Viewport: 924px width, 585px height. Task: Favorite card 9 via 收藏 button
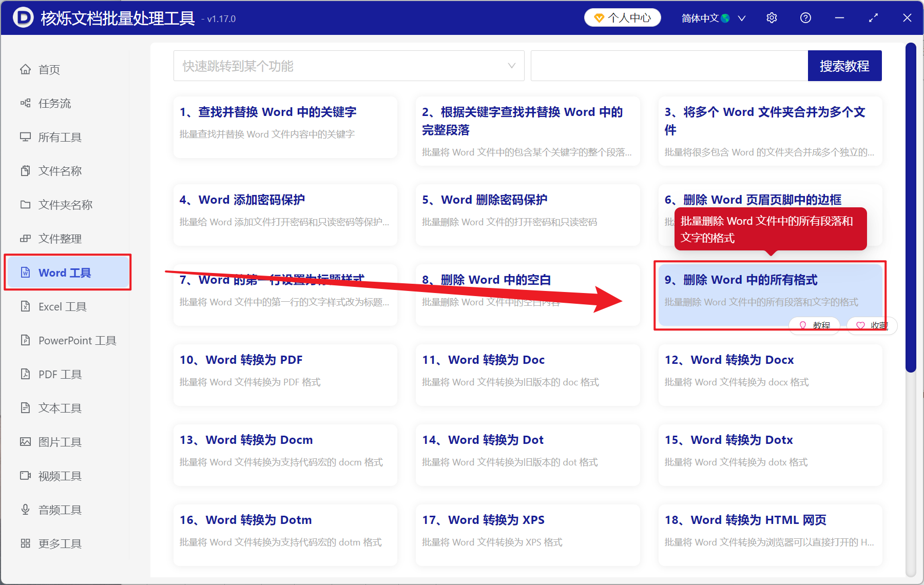click(x=872, y=325)
